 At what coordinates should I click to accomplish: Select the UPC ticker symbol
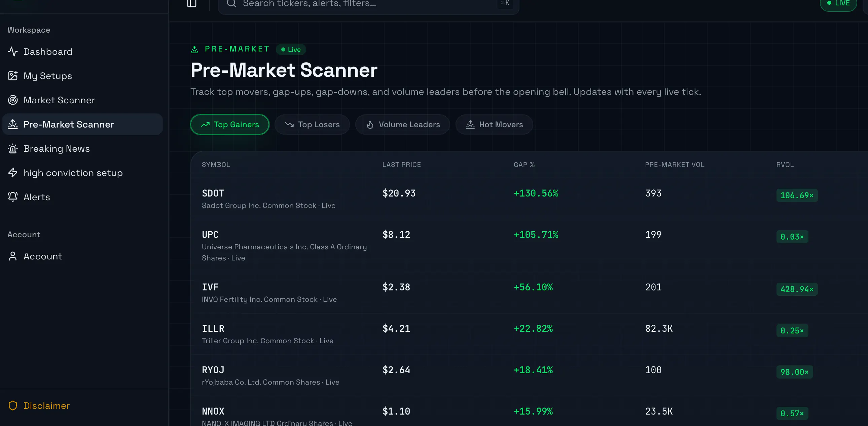(x=210, y=235)
